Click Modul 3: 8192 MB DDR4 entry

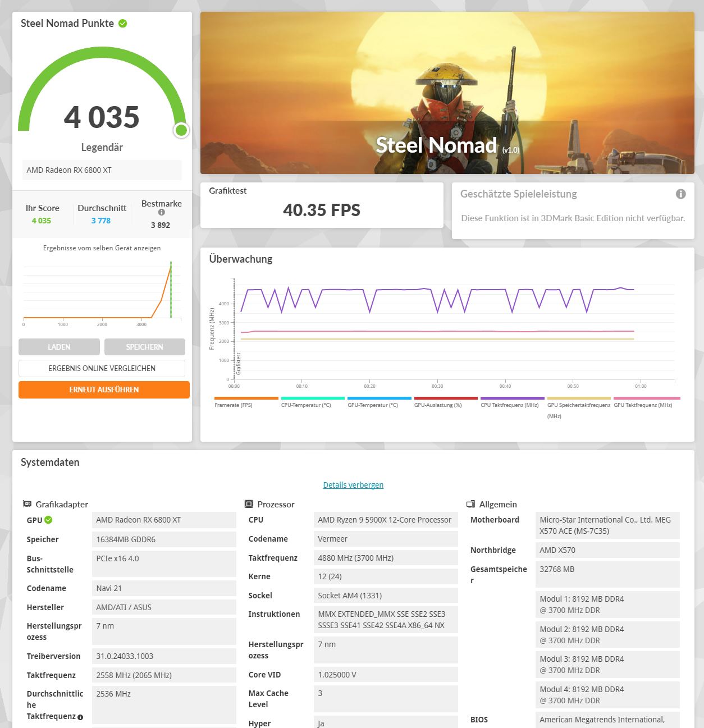[x=607, y=665]
